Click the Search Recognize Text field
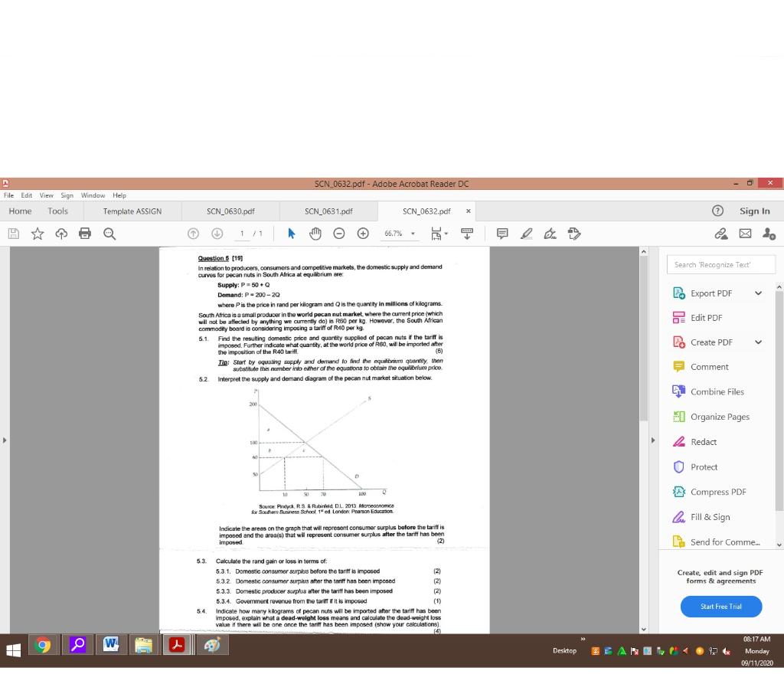 pyautogui.click(x=720, y=263)
